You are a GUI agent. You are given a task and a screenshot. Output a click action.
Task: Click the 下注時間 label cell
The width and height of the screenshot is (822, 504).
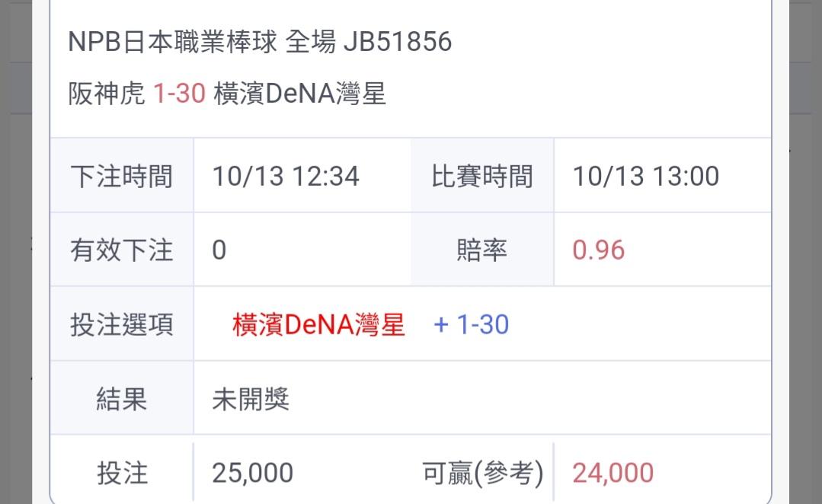[122, 176]
